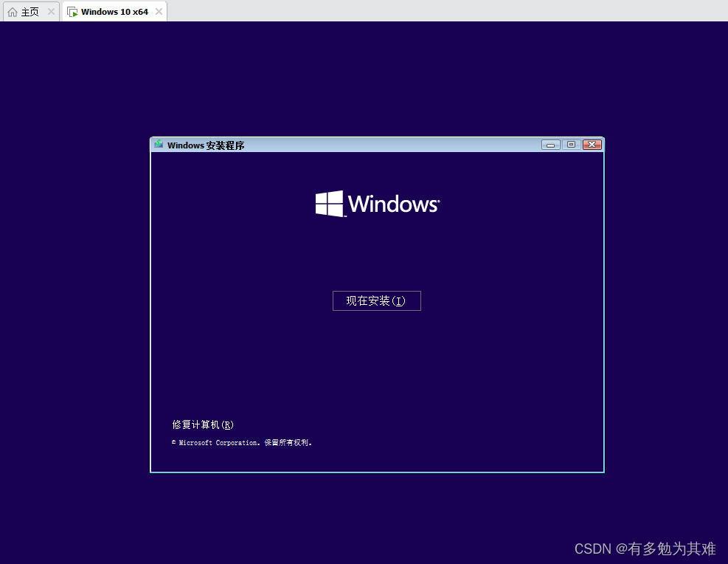The height and width of the screenshot is (564, 728).
Task: Maximize the Windows 安装程序 window
Action: point(572,145)
